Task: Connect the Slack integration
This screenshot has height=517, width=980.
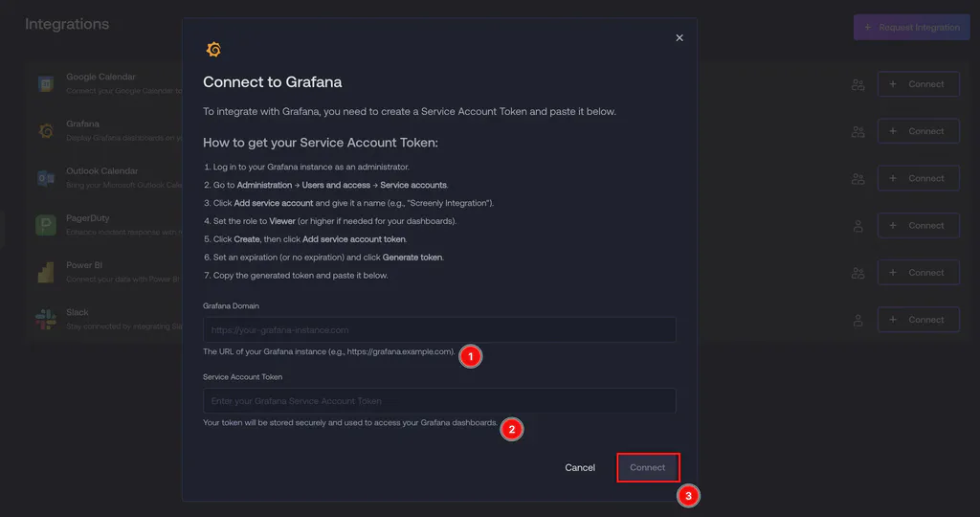Action: [918, 320]
